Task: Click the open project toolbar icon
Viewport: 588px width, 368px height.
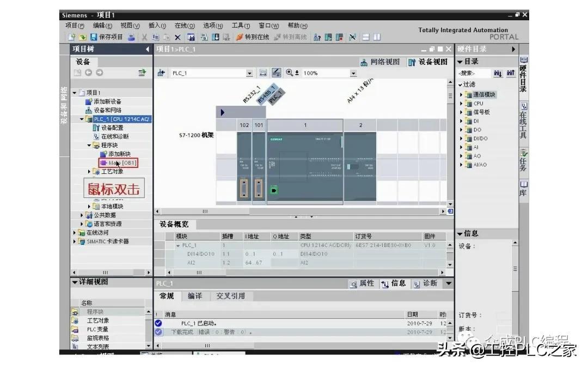Action: pos(83,37)
